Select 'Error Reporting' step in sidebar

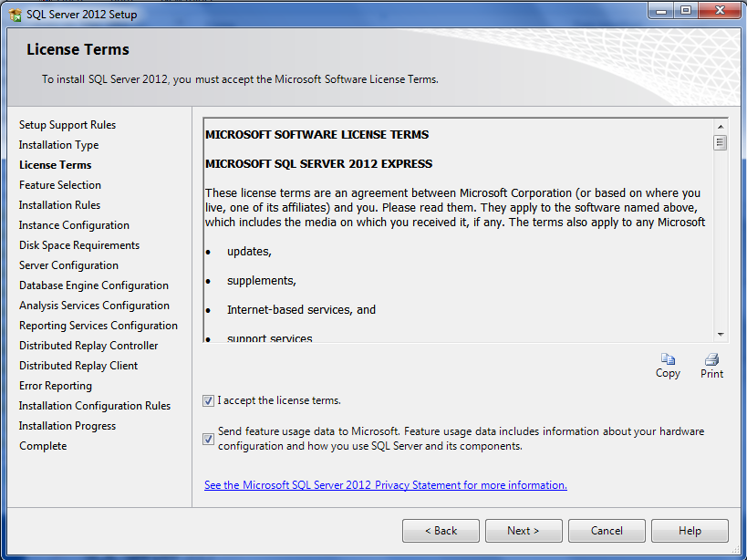point(56,386)
